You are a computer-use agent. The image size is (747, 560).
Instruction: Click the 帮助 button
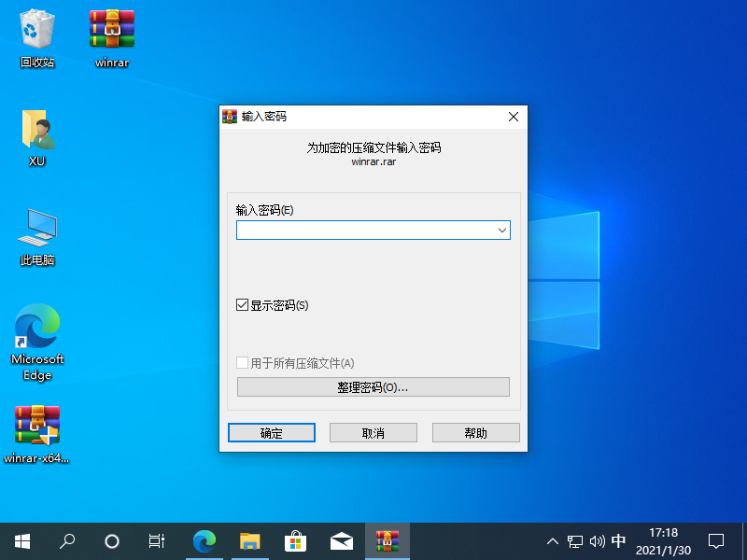point(475,432)
